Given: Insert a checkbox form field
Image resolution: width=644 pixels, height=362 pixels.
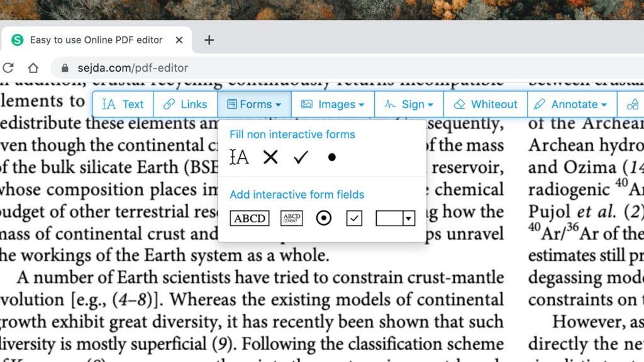Looking at the screenshot, I should pos(354,218).
